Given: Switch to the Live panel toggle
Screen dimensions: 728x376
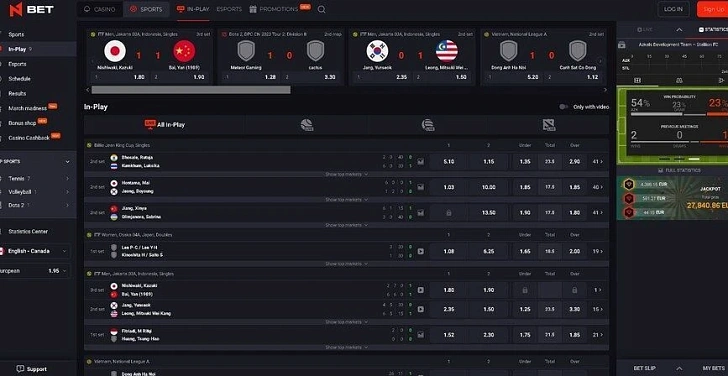Looking at the screenshot, I should tap(645, 29).
